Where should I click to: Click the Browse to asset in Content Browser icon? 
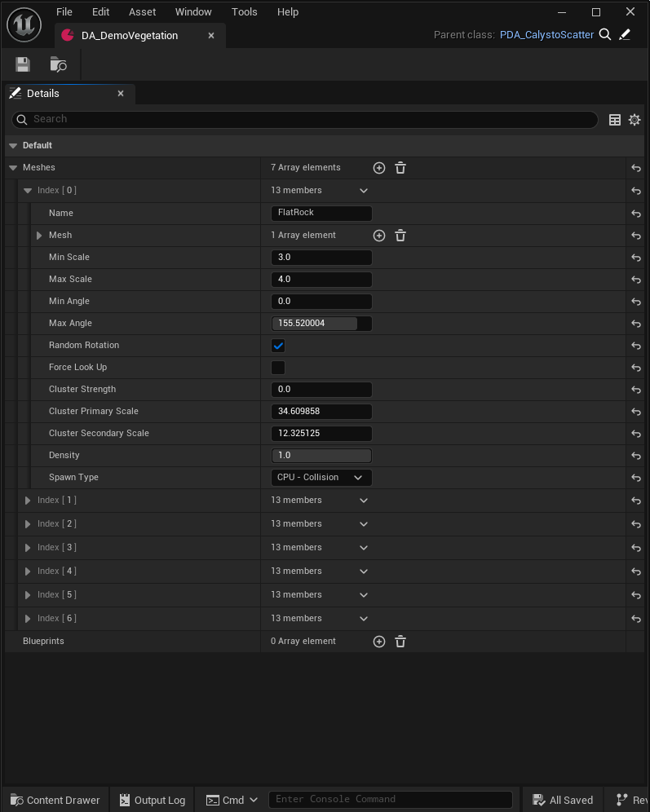point(58,64)
